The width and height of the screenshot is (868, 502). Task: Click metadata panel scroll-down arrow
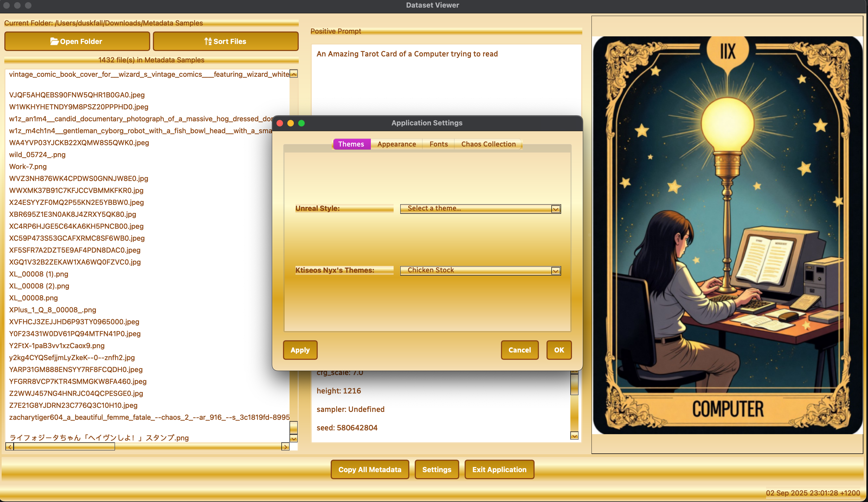(574, 436)
